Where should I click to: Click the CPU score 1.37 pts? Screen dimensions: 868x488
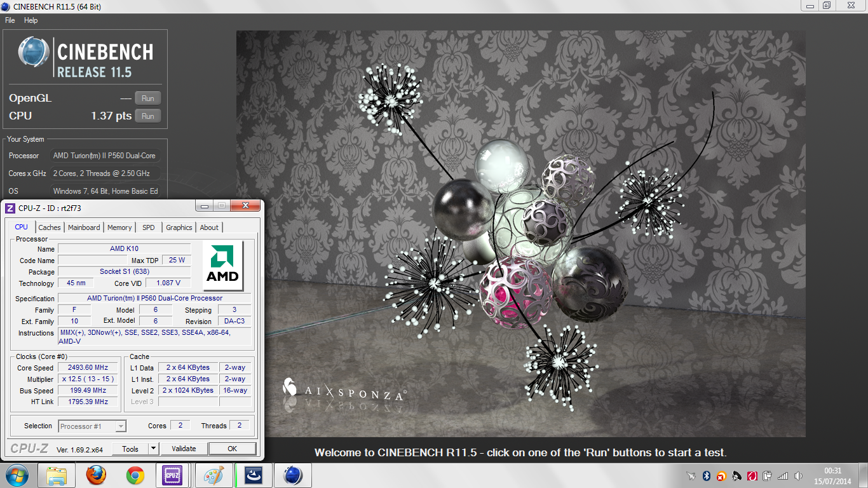pos(111,116)
